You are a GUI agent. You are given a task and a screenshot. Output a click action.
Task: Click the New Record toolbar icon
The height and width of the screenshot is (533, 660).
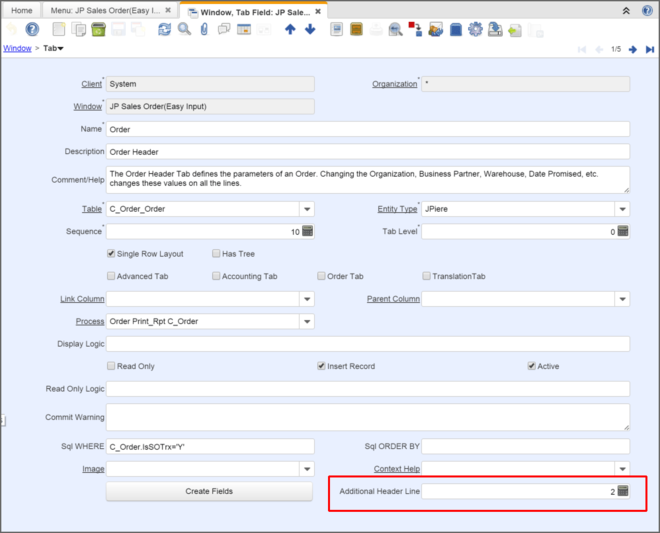point(60,29)
